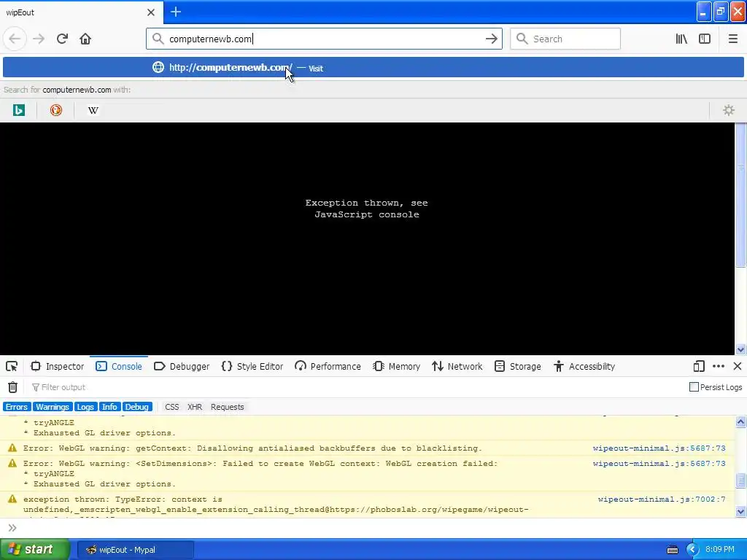The image size is (747, 560).
Task: Toggle the sidebar view icon
Action: [705, 39]
